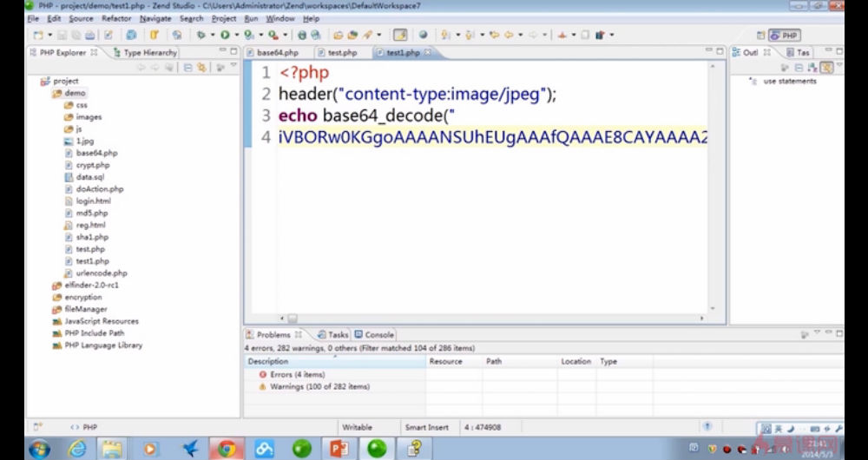The height and width of the screenshot is (460, 868).
Task: Click the Previous Annotation toolbar icon
Action: [470, 35]
